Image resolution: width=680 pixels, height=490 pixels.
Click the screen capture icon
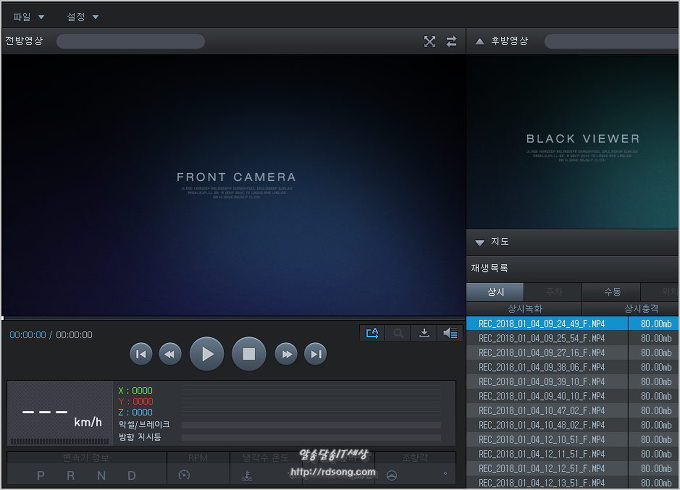[x=372, y=333]
